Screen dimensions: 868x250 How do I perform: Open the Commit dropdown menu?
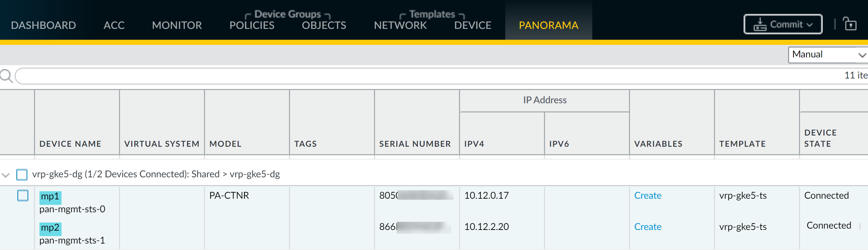click(783, 24)
